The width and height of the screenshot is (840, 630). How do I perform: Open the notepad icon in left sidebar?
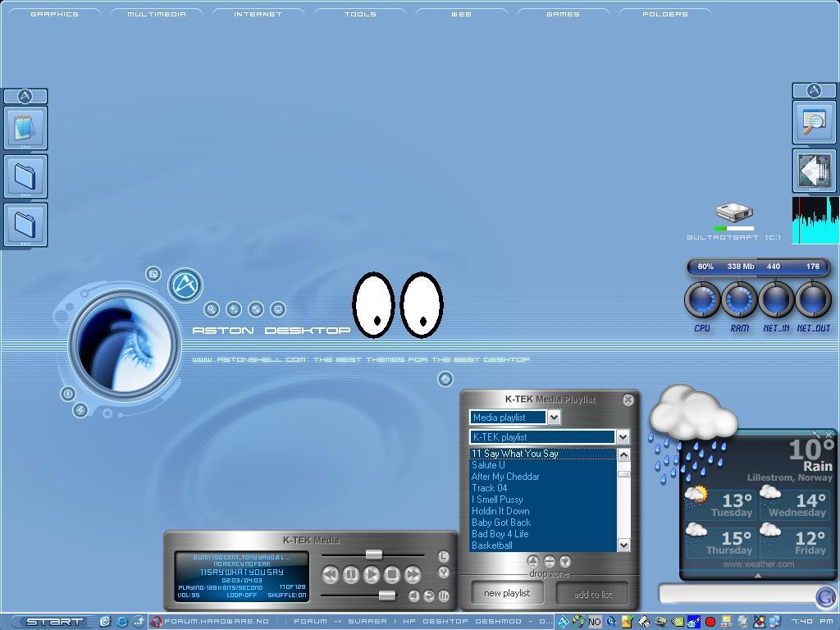[x=25, y=128]
